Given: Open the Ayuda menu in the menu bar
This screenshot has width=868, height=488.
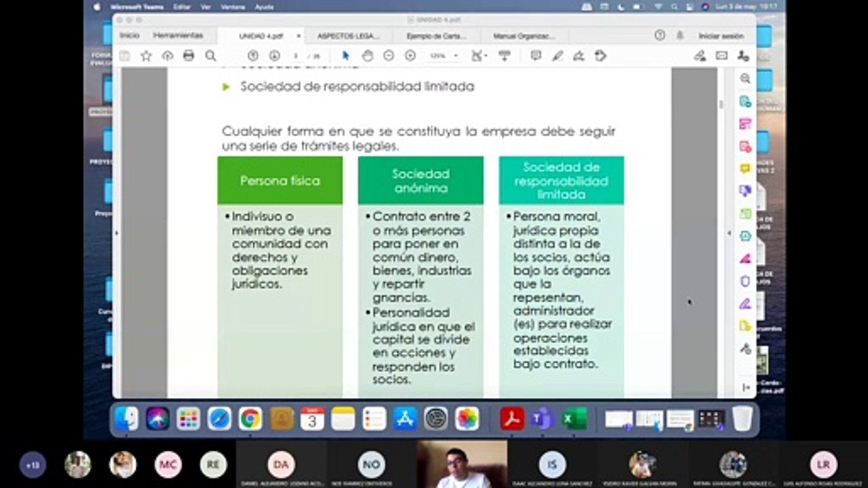Looking at the screenshot, I should pos(264,7).
